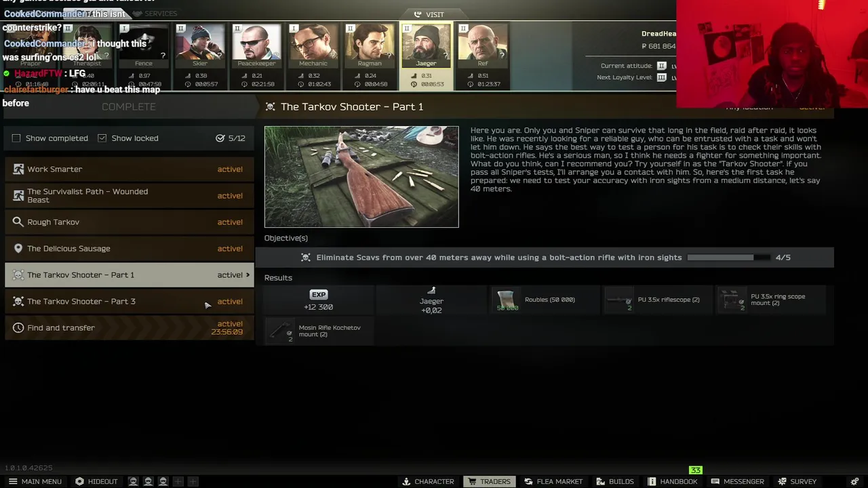Switch to the VISIT tab

[429, 14]
